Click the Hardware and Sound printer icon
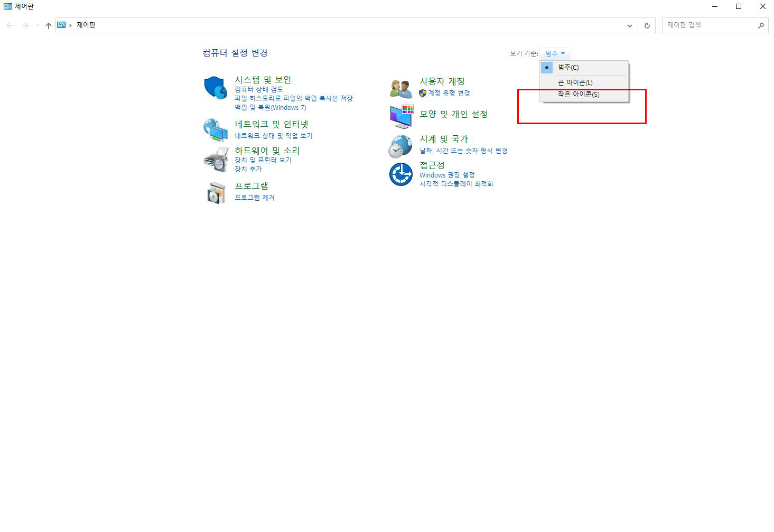The image size is (774, 532). click(215, 159)
